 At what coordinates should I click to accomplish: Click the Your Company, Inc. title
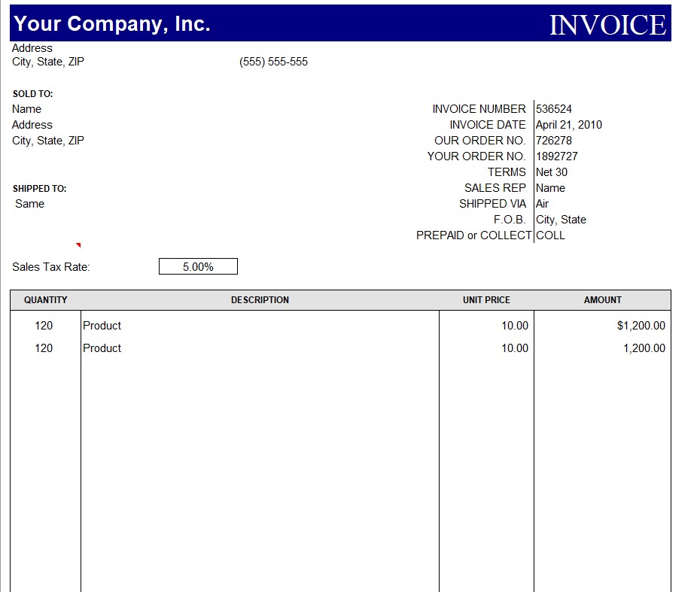click(x=111, y=23)
